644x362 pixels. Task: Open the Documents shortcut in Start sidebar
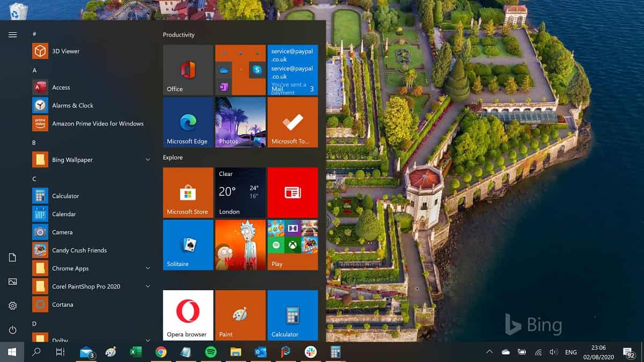[x=12, y=258]
